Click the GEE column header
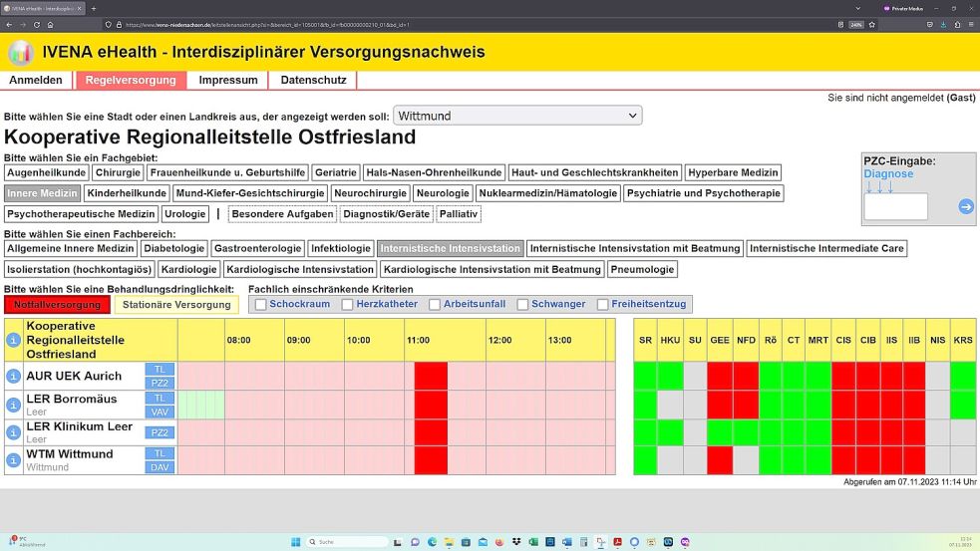The height and width of the screenshot is (551, 980). pyautogui.click(x=720, y=341)
